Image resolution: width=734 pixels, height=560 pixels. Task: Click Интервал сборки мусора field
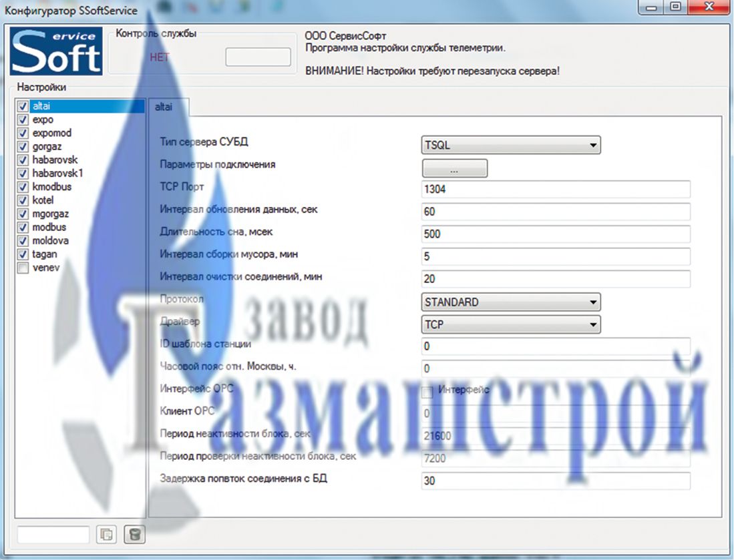click(x=556, y=256)
